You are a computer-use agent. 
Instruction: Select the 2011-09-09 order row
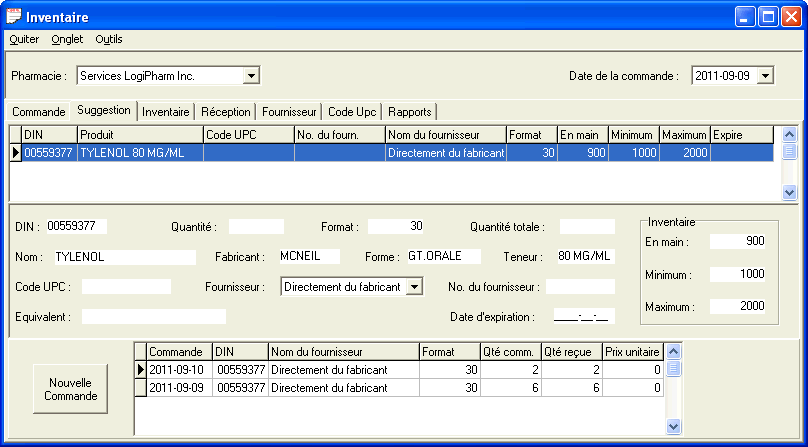(178, 387)
